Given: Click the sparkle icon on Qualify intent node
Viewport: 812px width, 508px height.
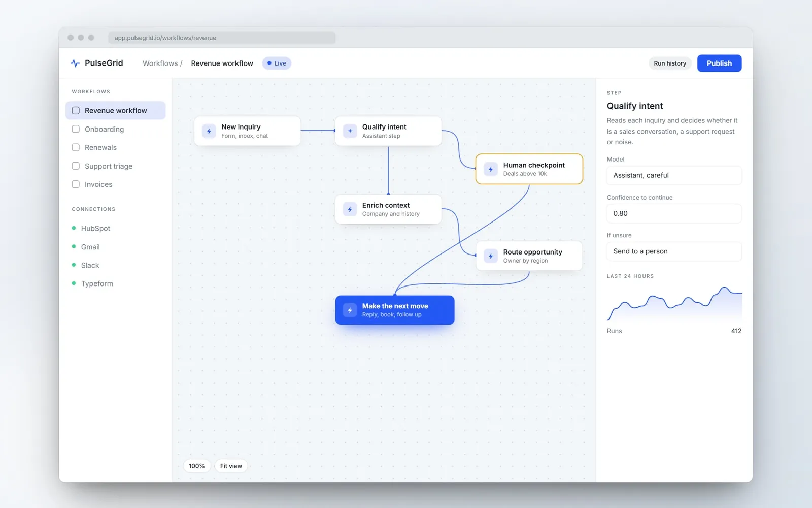Looking at the screenshot, I should 350,131.
